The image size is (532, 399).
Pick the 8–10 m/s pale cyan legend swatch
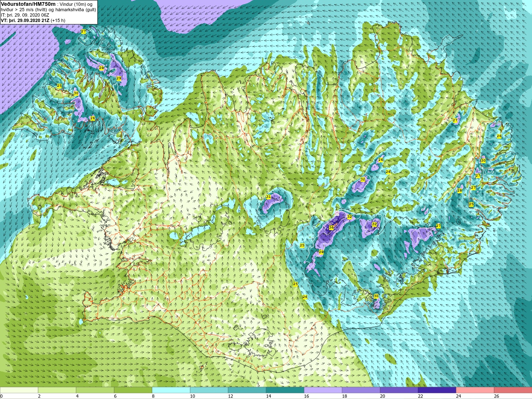(x=171, y=390)
